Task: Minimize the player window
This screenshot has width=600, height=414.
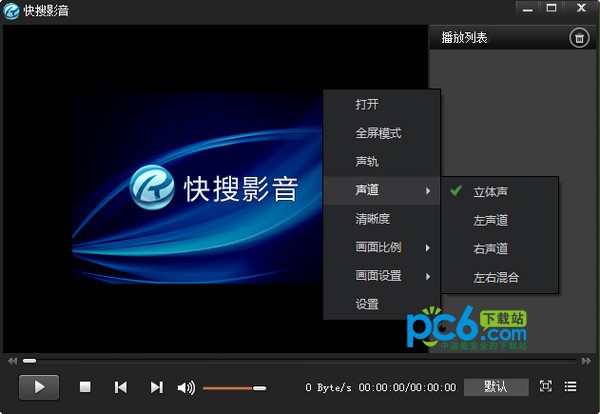Action: [527, 8]
